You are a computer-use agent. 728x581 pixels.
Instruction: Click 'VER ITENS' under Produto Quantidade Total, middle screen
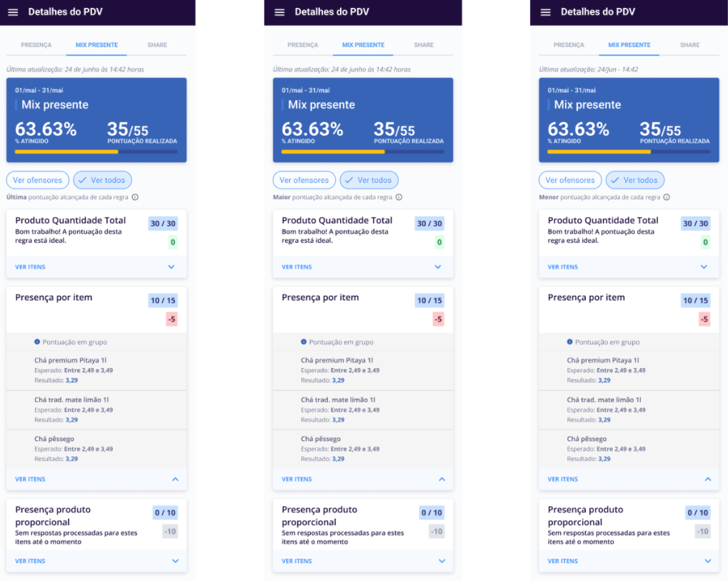pos(296,267)
